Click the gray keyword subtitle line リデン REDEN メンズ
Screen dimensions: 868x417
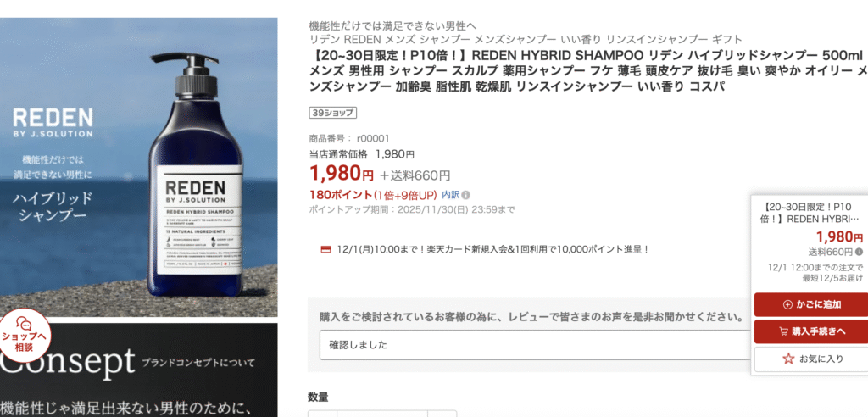(525, 39)
